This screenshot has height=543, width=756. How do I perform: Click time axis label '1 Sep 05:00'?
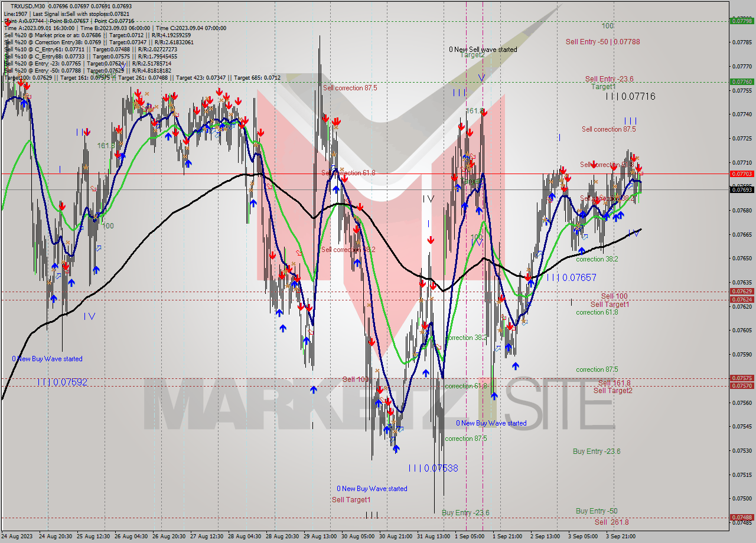coord(470,537)
